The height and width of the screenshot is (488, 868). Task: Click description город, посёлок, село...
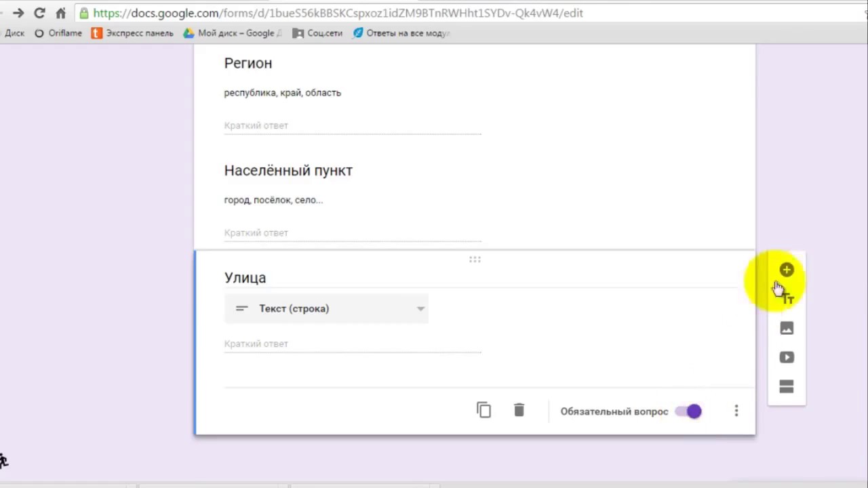coord(273,200)
